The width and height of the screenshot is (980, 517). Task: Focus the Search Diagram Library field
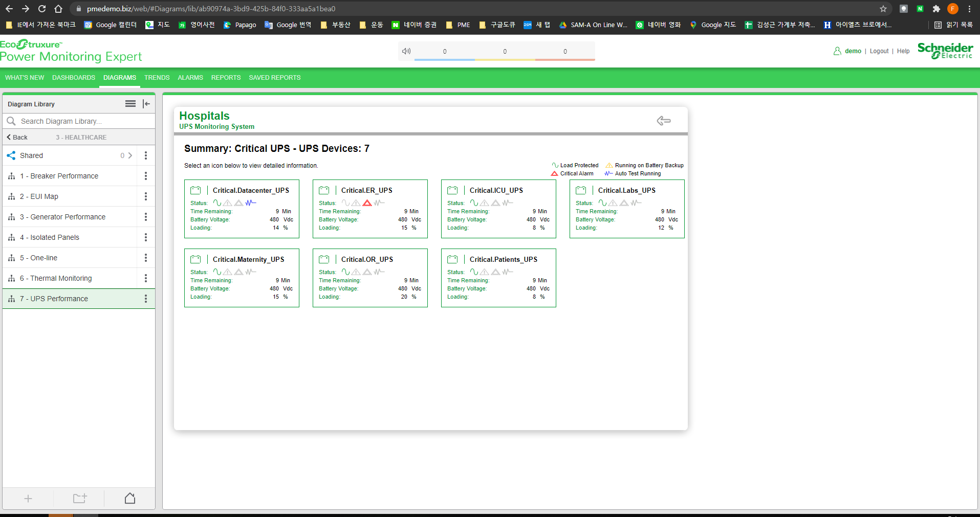(x=79, y=121)
